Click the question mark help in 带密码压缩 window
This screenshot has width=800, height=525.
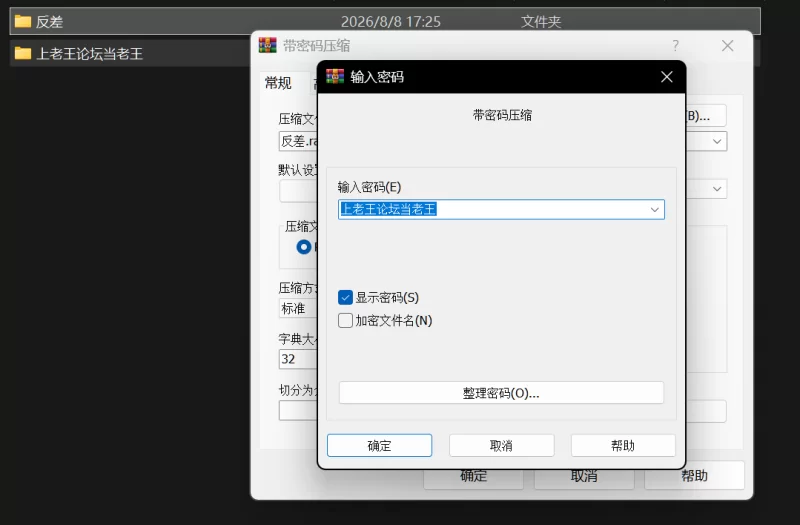click(676, 46)
